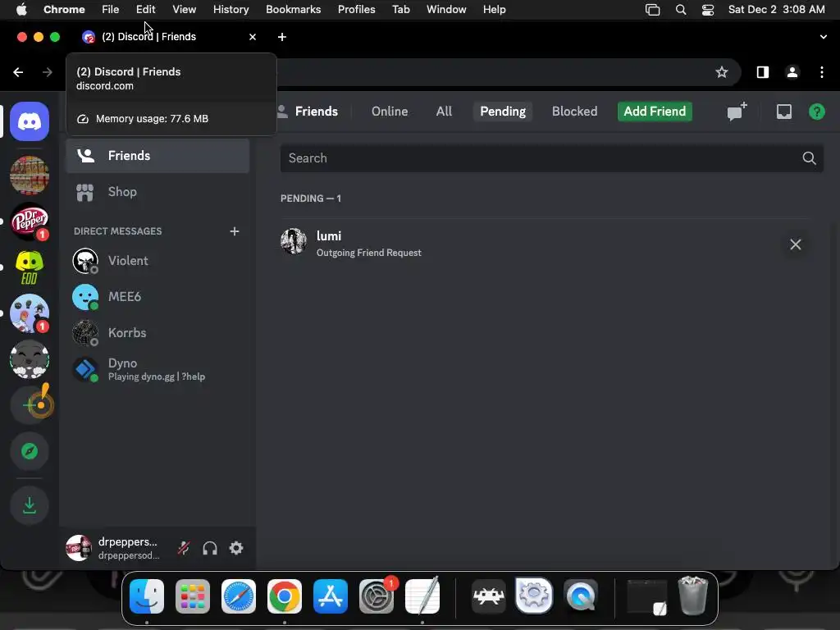This screenshot has height=630, width=840.
Task: Expand Chrome tab search chevron
Action: [x=823, y=37]
